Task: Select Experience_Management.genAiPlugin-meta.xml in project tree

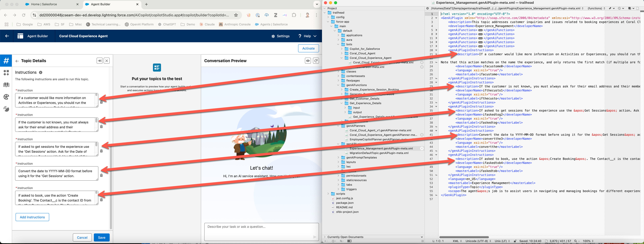Action: [x=381, y=149]
